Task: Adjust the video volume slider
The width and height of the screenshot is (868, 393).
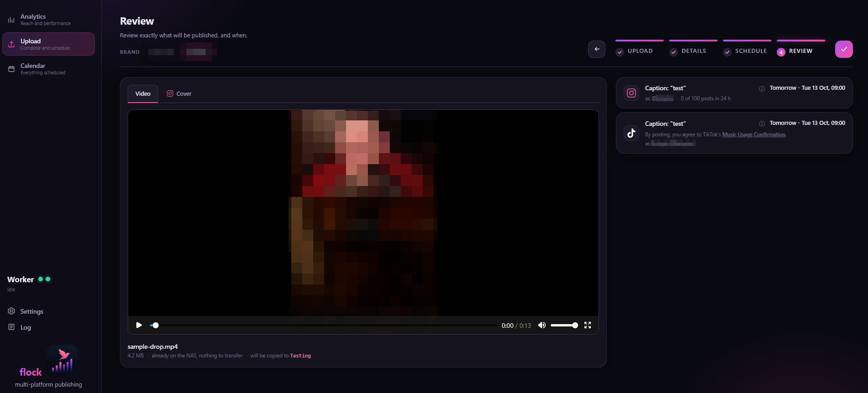Action: [564, 326]
